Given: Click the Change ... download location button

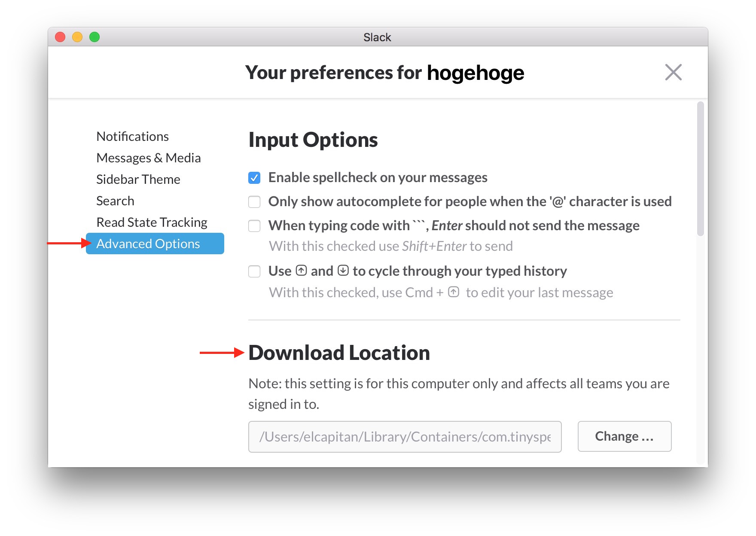Looking at the screenshot, I should (625, 436).
